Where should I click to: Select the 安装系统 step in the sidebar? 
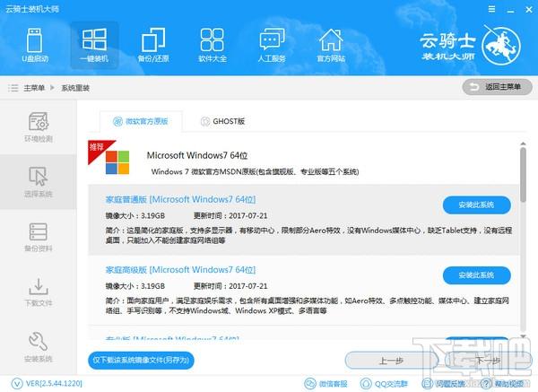[38, 347]
